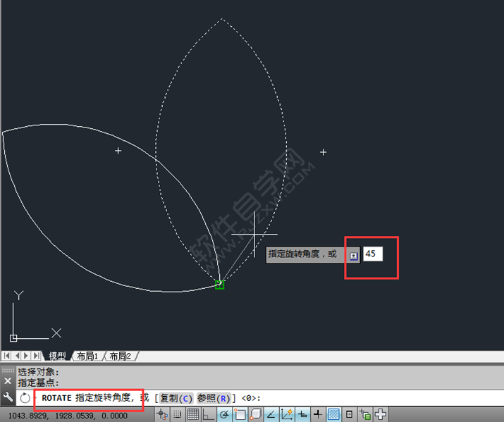504x422 pixels.
Task: Toggle Object Snap Tracking icon
Action: 271,414
